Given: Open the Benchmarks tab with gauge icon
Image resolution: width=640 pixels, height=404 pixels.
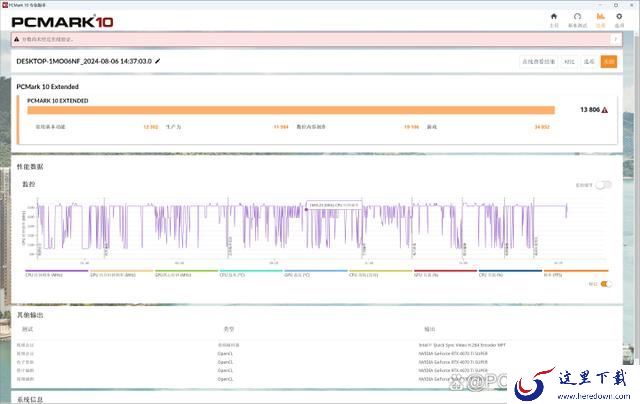Looking at the screenshot, I should click(x=577, y=17).
